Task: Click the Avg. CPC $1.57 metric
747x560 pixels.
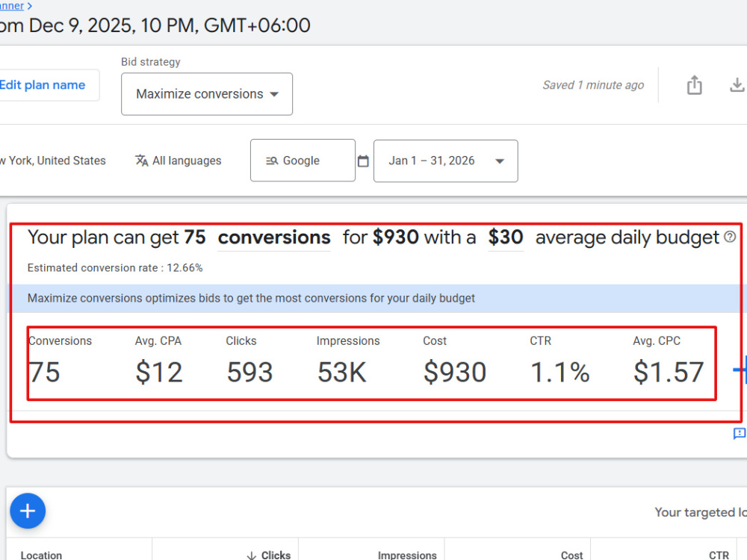Action: point(669,361)
